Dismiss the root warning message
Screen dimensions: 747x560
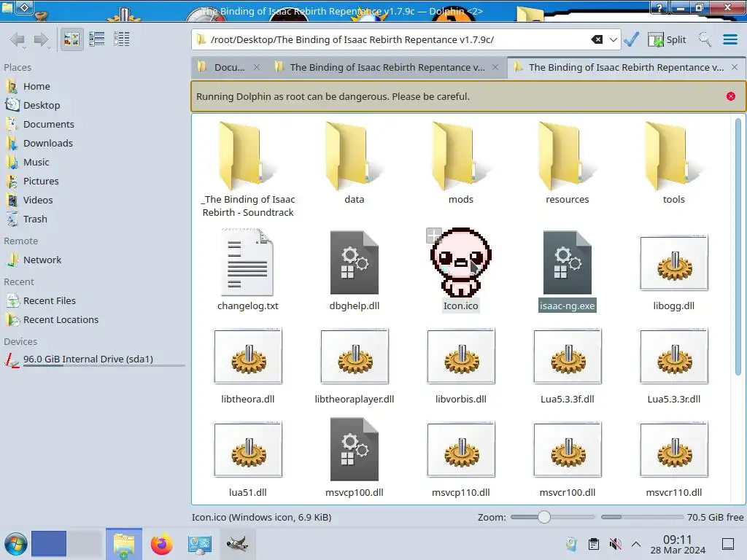coord(731,96)
